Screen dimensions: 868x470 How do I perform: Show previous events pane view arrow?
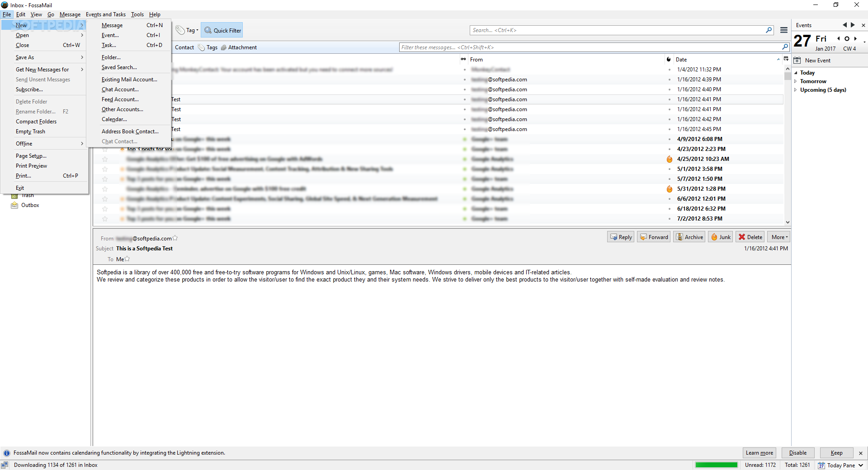pos(844,25)
